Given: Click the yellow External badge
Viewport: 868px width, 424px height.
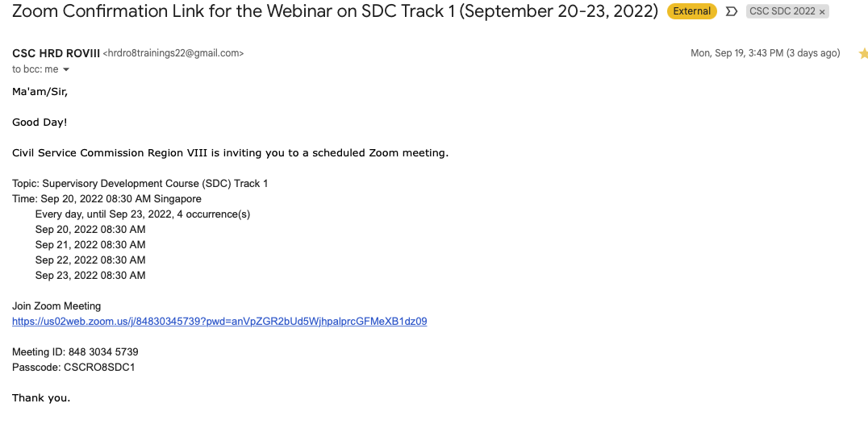Looking at the screenshot, I should point(693,11).
